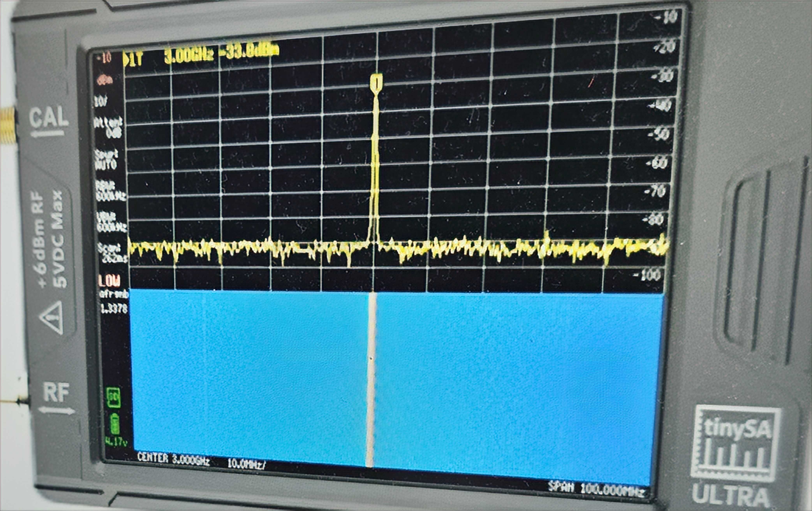Tap the red -10 reference level label

point(104,58)
